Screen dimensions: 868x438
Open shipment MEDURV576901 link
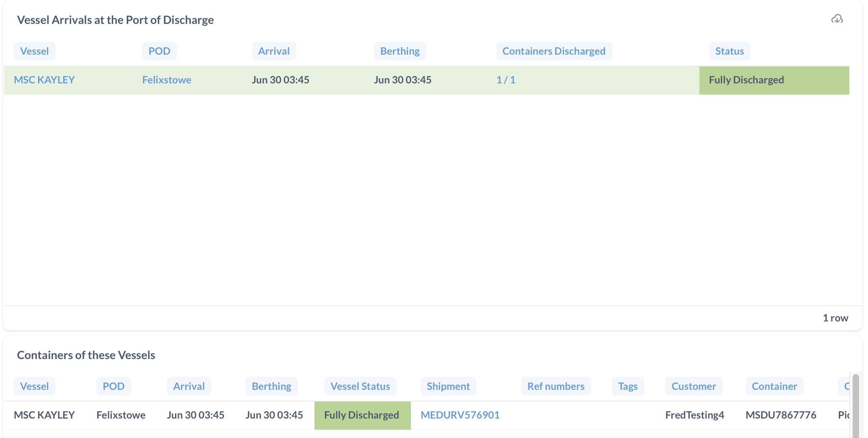(460, 415)
